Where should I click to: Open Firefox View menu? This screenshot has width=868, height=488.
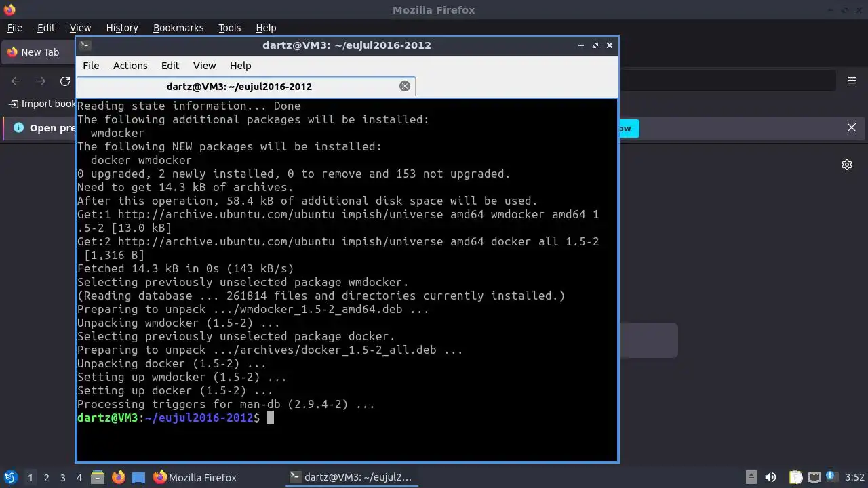tap(80, 28)
